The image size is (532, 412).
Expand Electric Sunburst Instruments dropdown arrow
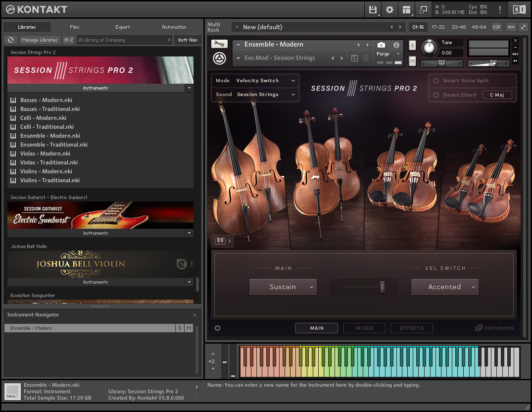click(x=190, y=233)
